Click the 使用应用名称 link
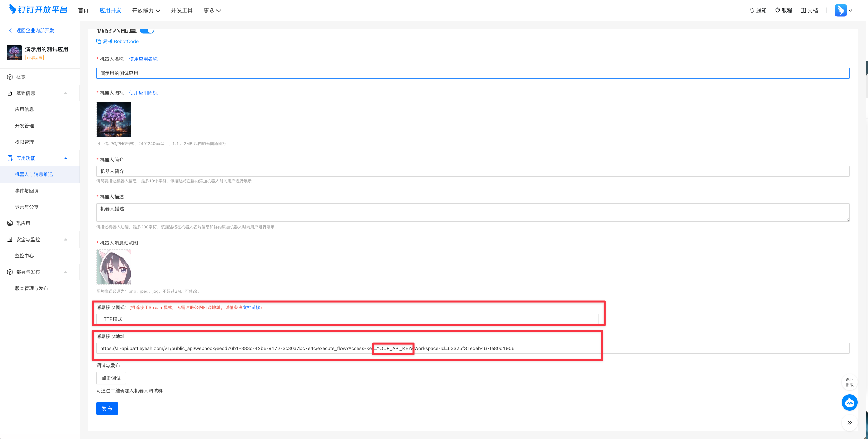868x439 pixels. coord(143,59)
